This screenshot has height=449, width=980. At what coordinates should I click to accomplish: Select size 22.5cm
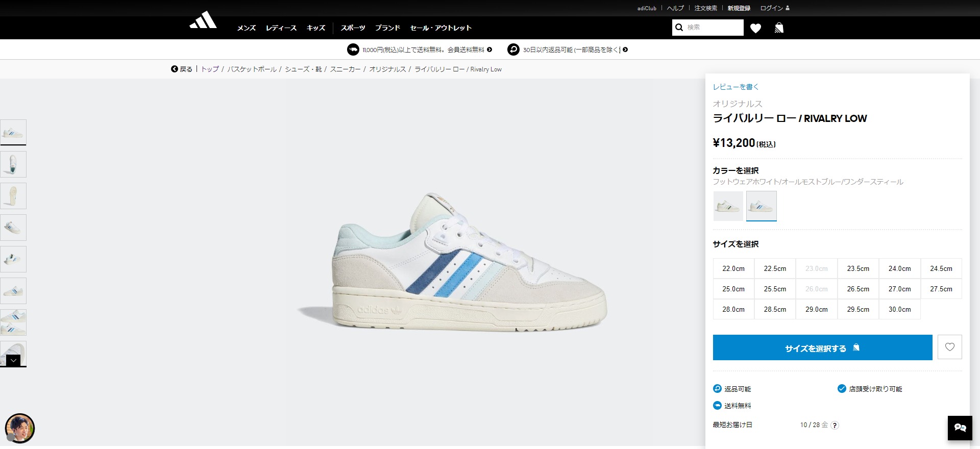pos(775,268)
